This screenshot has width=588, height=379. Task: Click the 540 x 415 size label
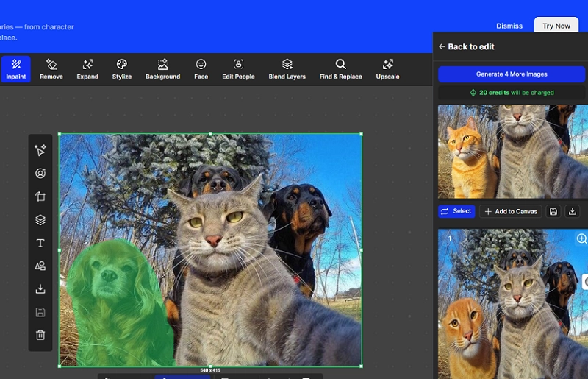pyautogui.click(x=210, y=370)
